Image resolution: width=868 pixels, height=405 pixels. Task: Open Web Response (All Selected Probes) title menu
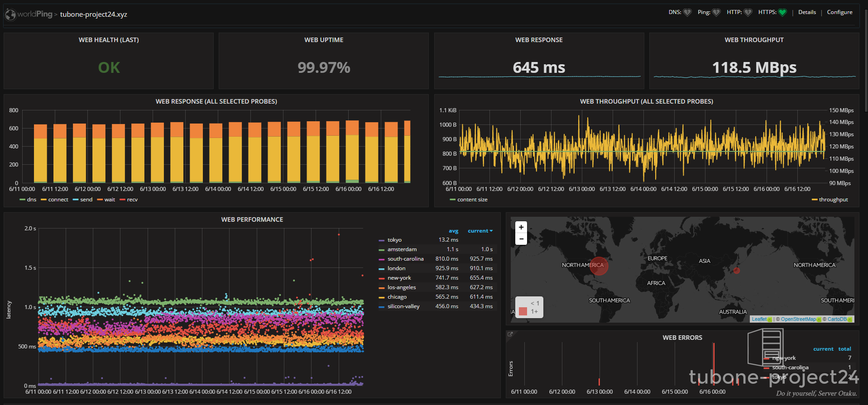point(216,101)
